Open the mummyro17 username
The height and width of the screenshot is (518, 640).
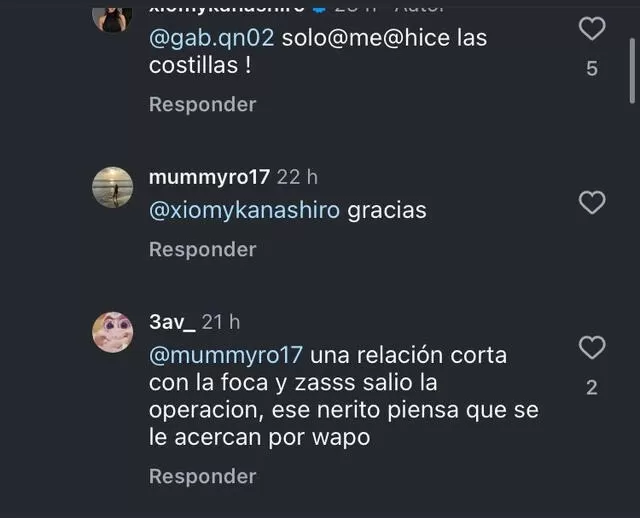click(x=209, y=177)
